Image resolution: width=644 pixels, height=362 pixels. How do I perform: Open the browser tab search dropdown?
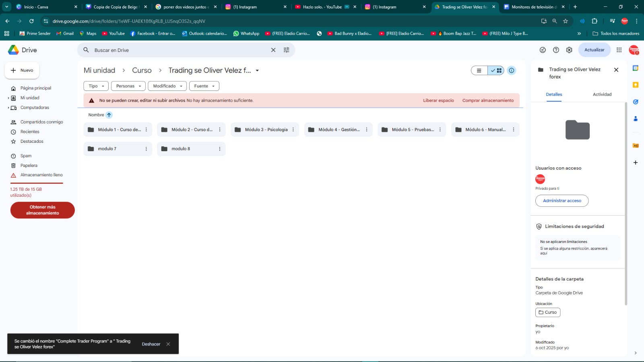[6, 7]
